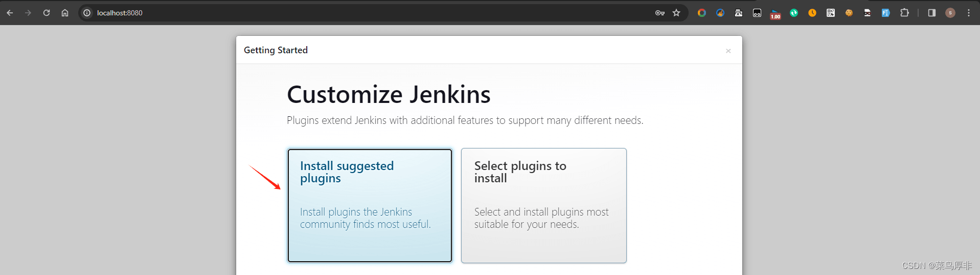Open the QR code extension
The image size is (980, 275).
click(831, 13)
